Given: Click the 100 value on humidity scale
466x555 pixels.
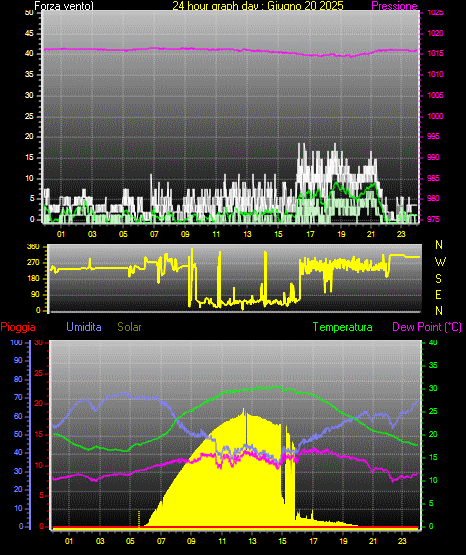Looking at the screenshot, I should pos(16,342).
